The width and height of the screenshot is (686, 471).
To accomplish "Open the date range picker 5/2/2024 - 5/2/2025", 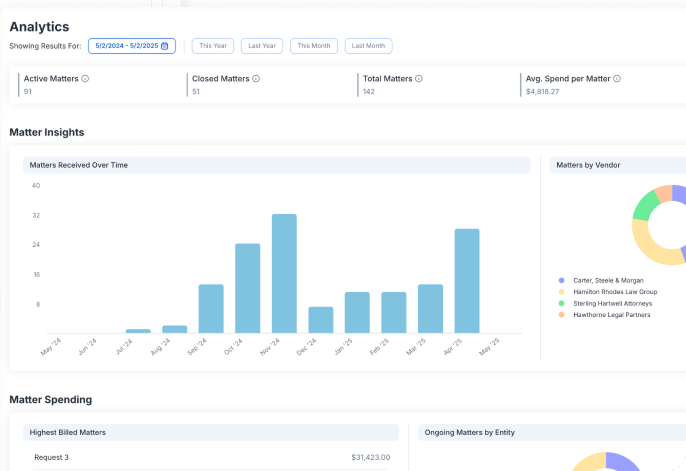I will click(132, 46).
